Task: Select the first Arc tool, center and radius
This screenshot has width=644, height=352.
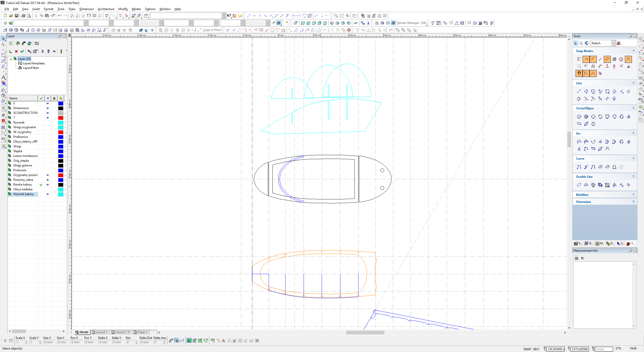Action: pos(579,142)
